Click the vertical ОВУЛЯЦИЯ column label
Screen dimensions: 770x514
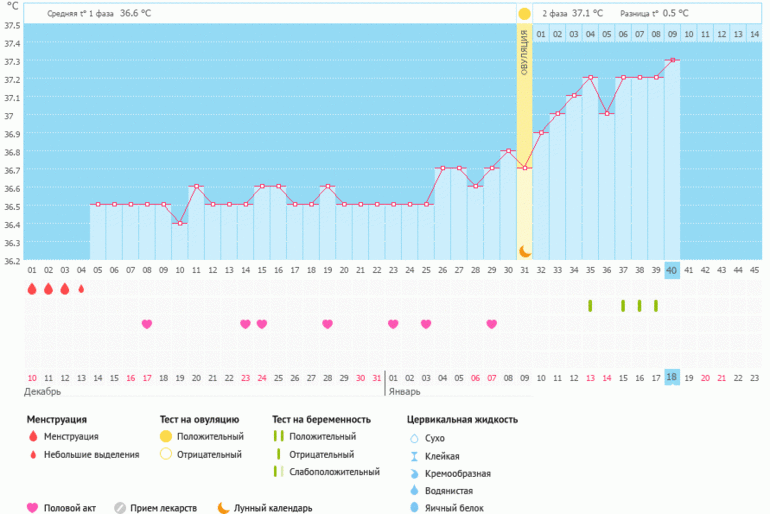[524, 62]
